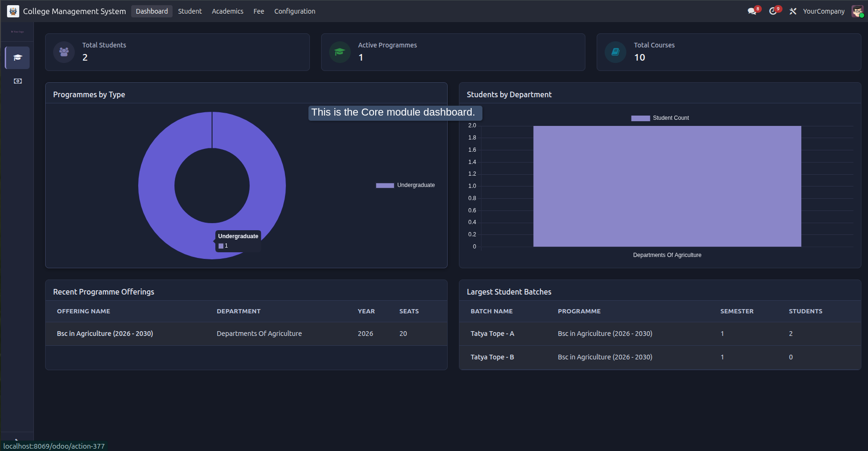Screen dimensions: 868x451
Task: Click the Total Courses book icon
Action: (615, 52)
